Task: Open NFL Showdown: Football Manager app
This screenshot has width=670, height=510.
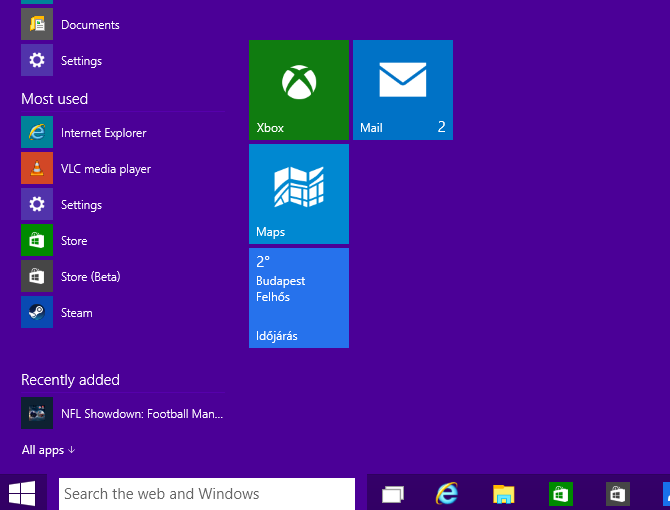Action: [x=122, y=413]
